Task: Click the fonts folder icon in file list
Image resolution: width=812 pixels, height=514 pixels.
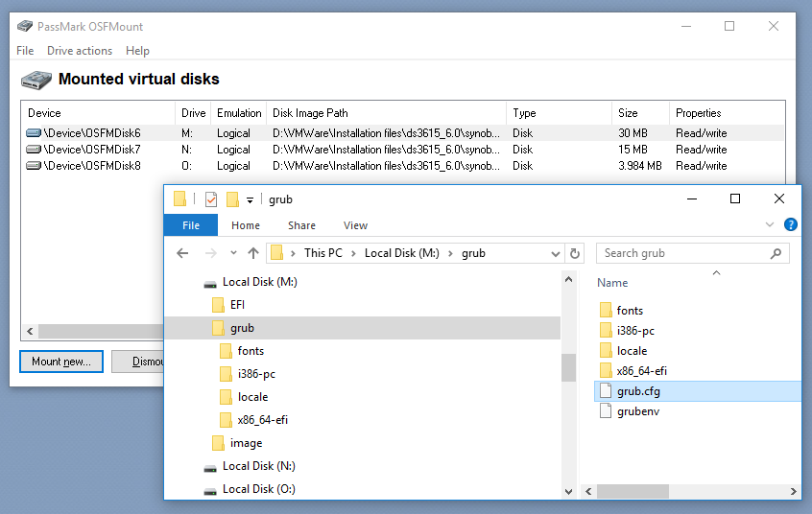Action: pos(606,310)
